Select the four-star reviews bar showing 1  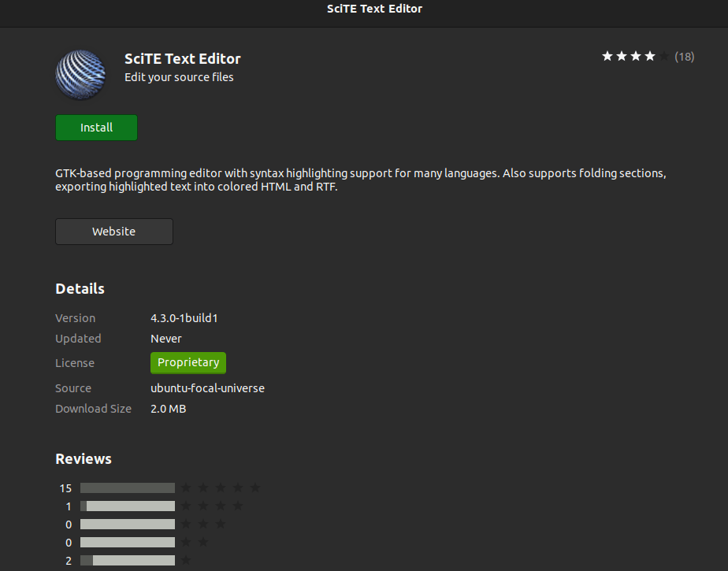pos(128,506)
